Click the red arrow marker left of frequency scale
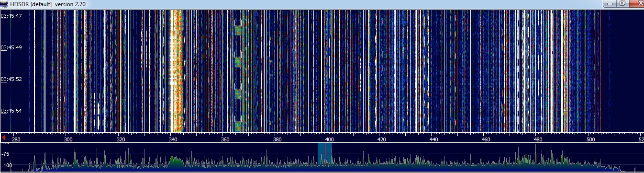Screen dimensions: 644x173 (x=4, y=138)
